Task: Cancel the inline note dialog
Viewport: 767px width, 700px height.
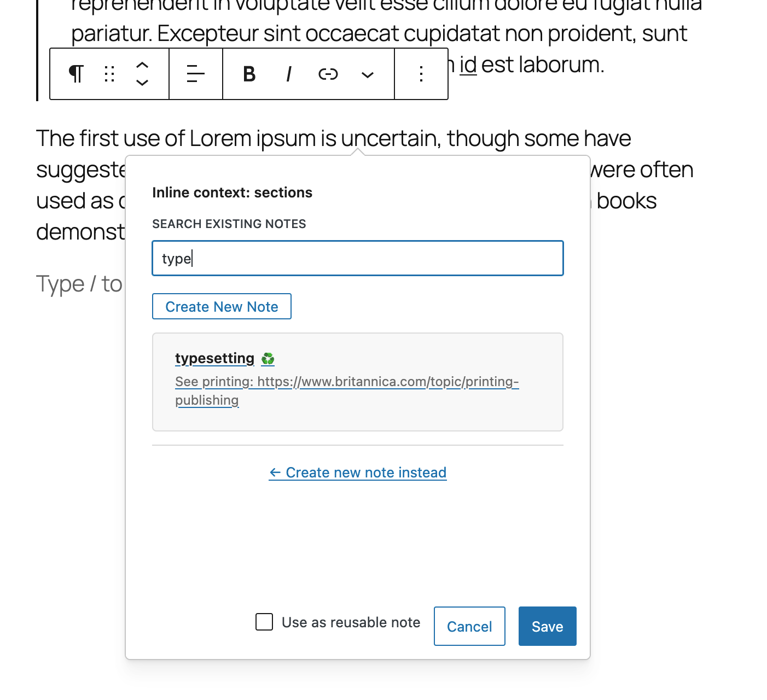Action: 469,626
